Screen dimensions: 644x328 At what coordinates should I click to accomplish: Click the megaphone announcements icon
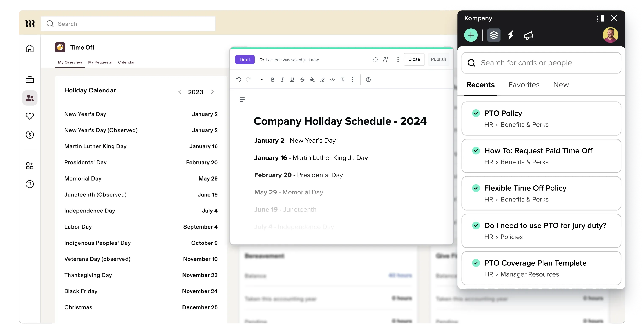tap(528, 35)
